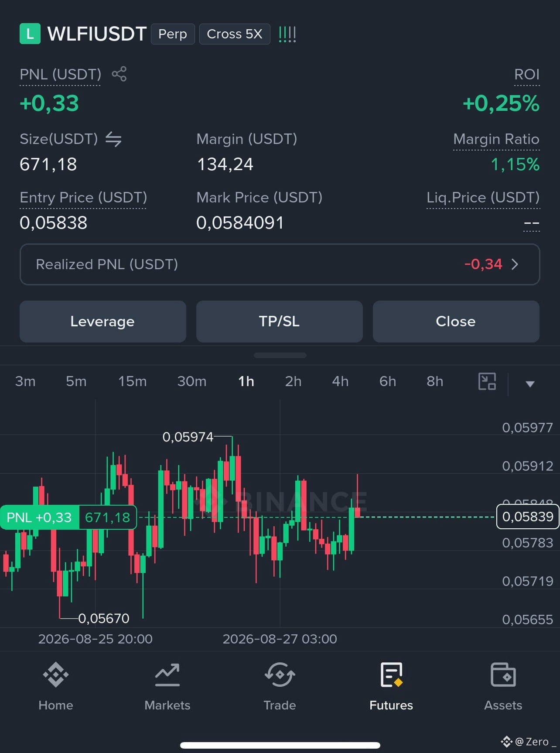Tap the 2026-08-27 03:00 time axis label
Screen dimensions: 560x753
280,639
